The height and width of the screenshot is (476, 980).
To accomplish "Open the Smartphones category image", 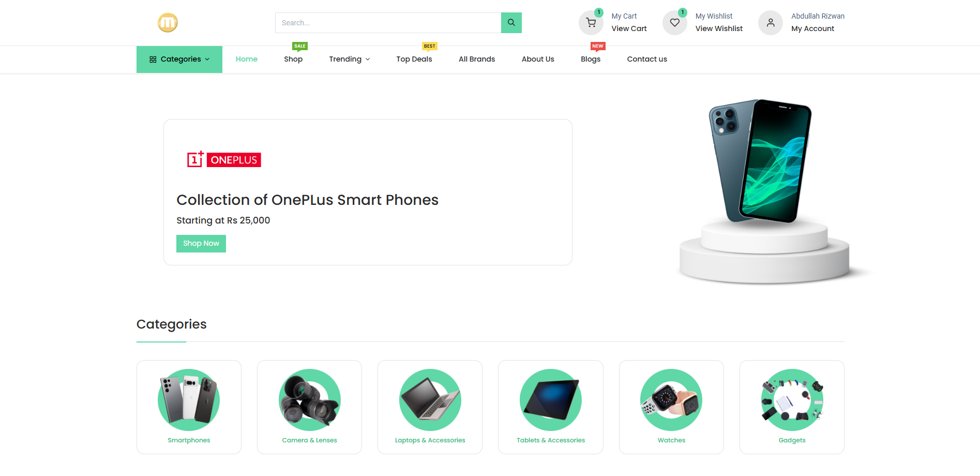I will (189, 400).
